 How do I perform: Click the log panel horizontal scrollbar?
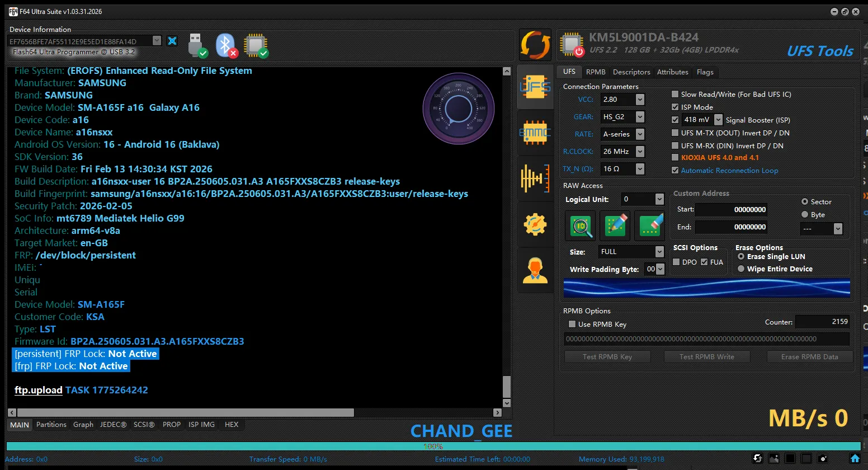(185, 413)
